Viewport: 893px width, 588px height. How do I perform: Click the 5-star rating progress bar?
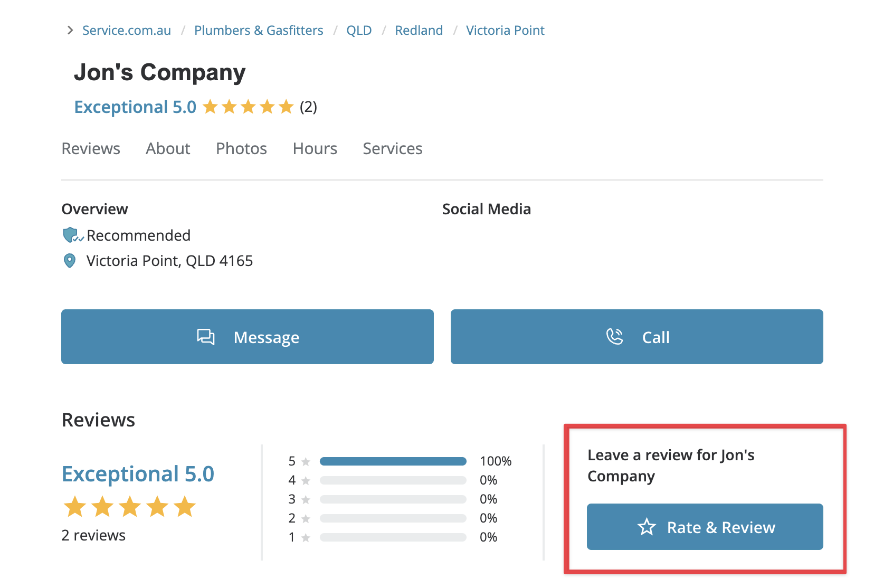click(x=393, y=461)
